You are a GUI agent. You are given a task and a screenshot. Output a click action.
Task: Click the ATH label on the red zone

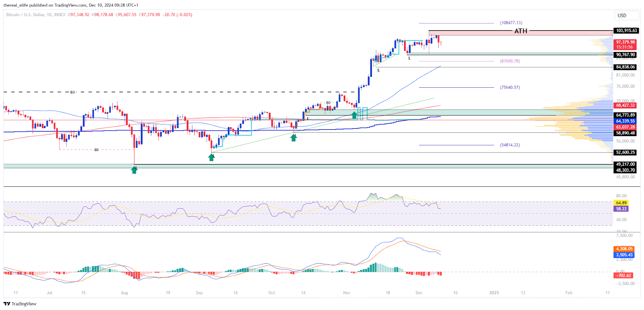coord(521,31)
